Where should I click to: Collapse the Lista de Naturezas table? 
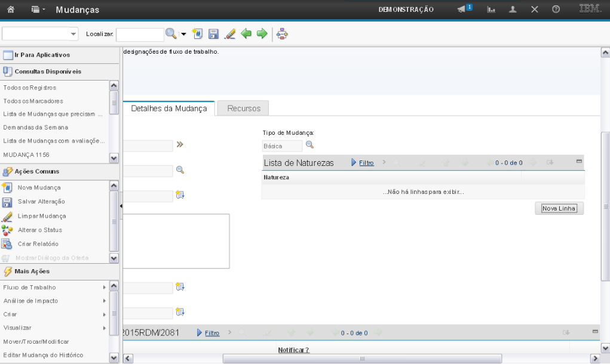click(578, 162)
